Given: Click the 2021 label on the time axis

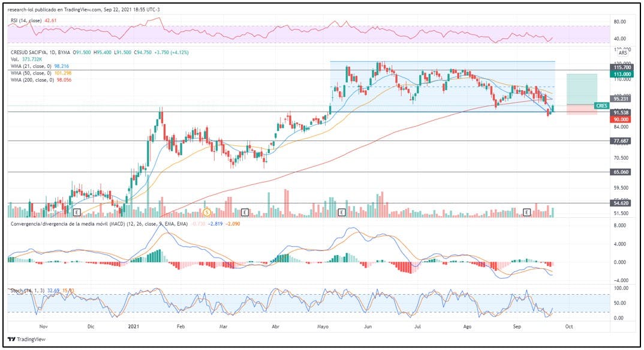Looking at the screenshot, I should (134, 327).
